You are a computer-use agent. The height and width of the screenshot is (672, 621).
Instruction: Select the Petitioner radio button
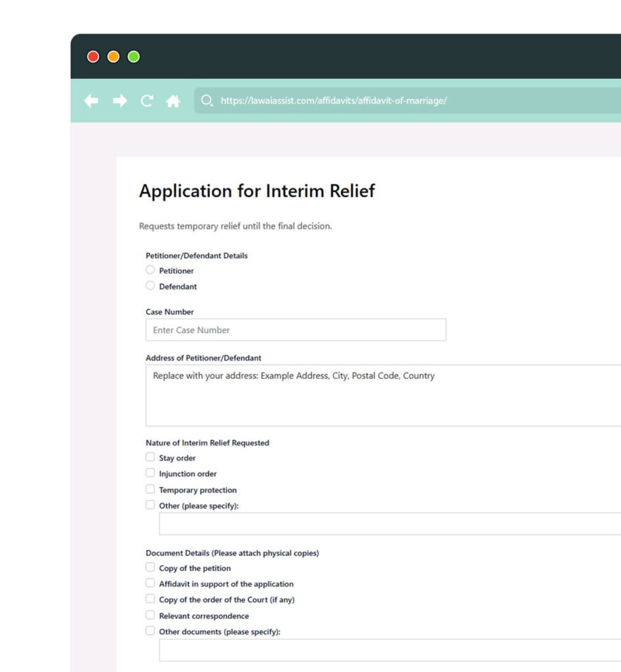[x=150, y=270]
